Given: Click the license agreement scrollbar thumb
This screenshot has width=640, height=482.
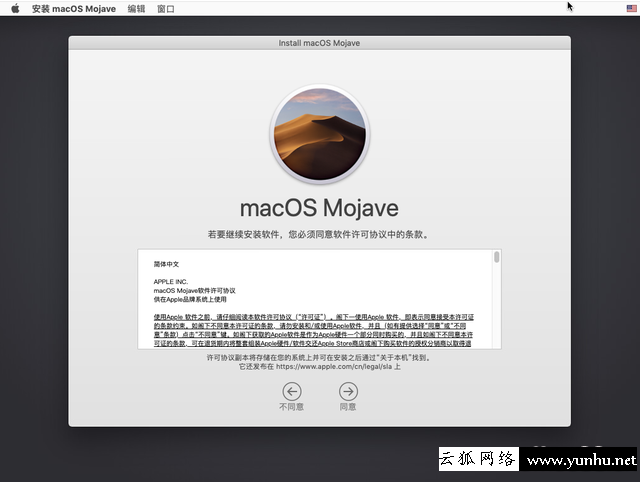Looking at the screenshot, I should [496, 257].
